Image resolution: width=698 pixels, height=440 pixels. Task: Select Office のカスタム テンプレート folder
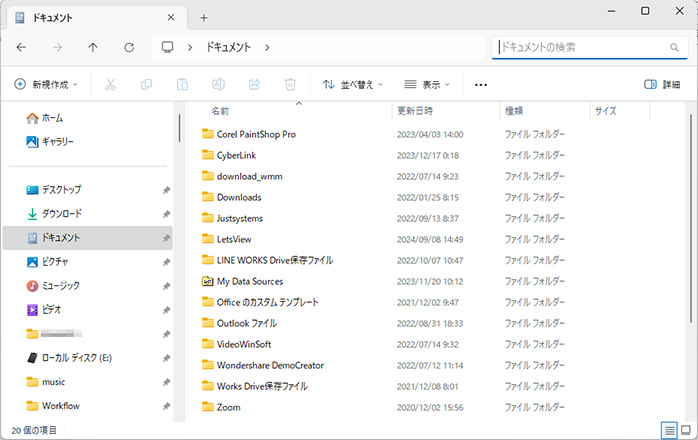coord(268,302)
